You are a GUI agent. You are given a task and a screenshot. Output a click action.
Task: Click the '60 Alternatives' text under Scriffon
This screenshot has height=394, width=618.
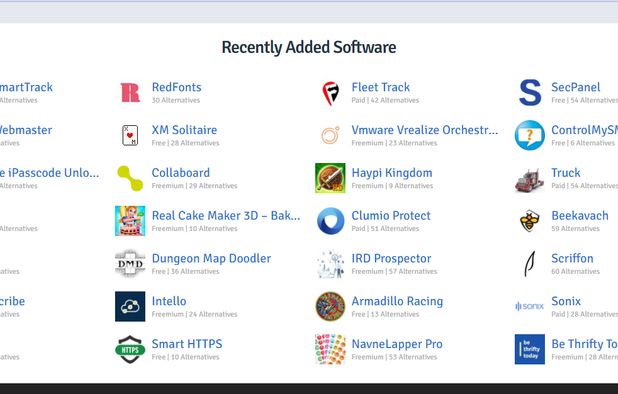pos(575,271)
